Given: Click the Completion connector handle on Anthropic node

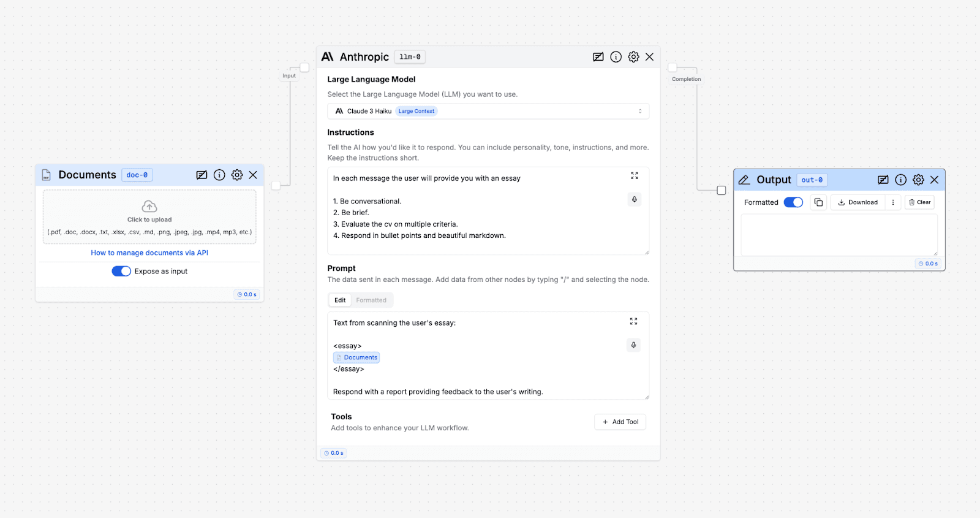Looking at the screenshot, I should pos(673,67).
